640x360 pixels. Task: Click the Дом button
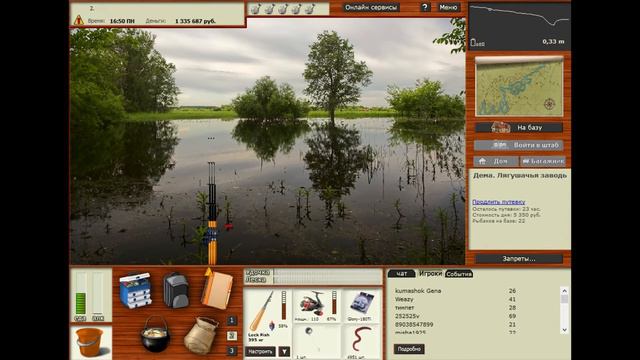496,161
